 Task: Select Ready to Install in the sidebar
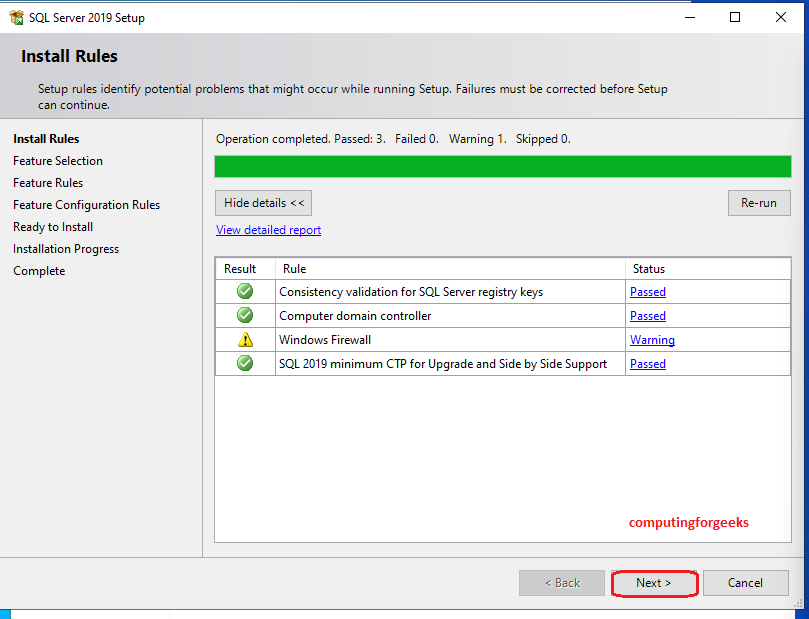pyautogui.click(x=52, y=226)
